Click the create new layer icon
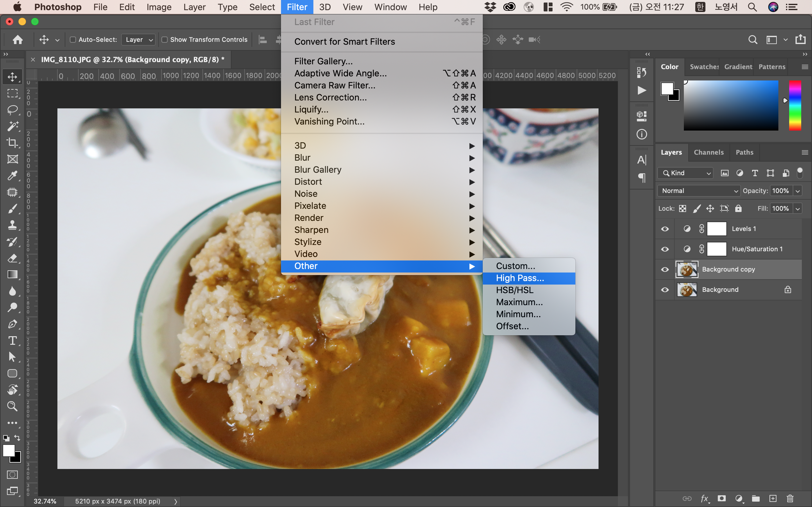The width and height of the screenshot is (812, 507). [x=773, y=499]
